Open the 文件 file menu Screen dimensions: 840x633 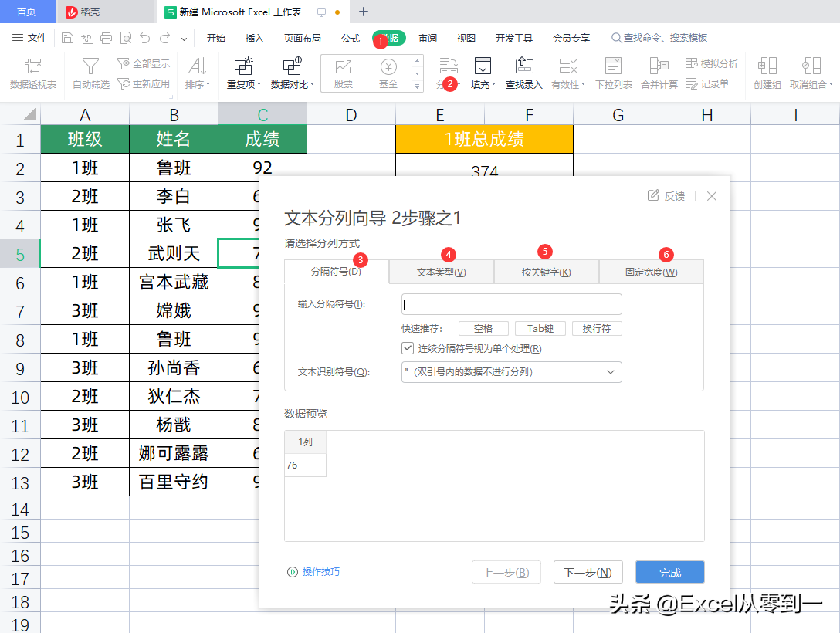[29, 38]
